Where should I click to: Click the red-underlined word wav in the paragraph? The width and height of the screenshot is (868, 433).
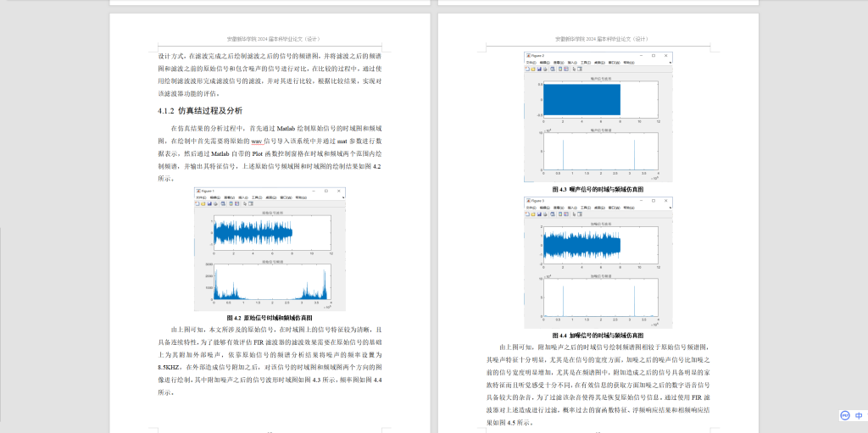tap(258, 141)
